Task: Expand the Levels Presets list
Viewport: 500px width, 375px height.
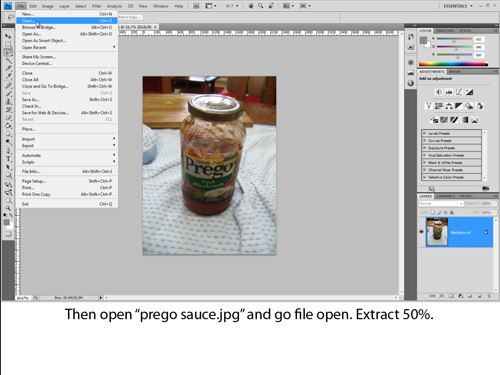Action: click(452, 133)
